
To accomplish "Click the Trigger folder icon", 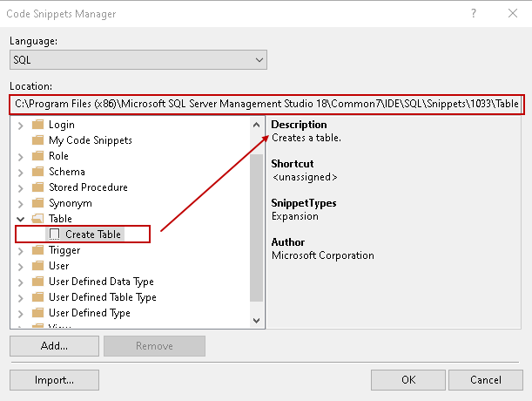I will [37, 250].
